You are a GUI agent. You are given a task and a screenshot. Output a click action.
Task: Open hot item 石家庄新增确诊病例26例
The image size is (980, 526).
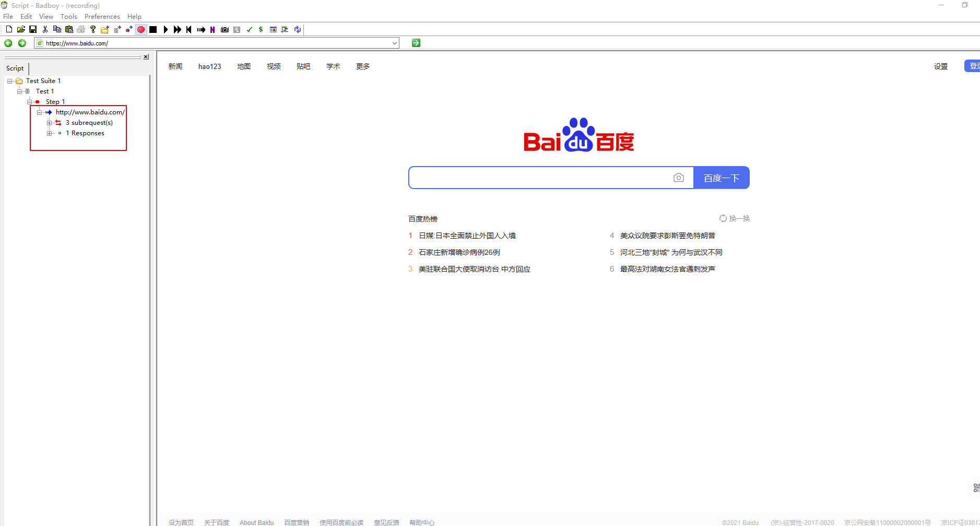tap(459, 252)
